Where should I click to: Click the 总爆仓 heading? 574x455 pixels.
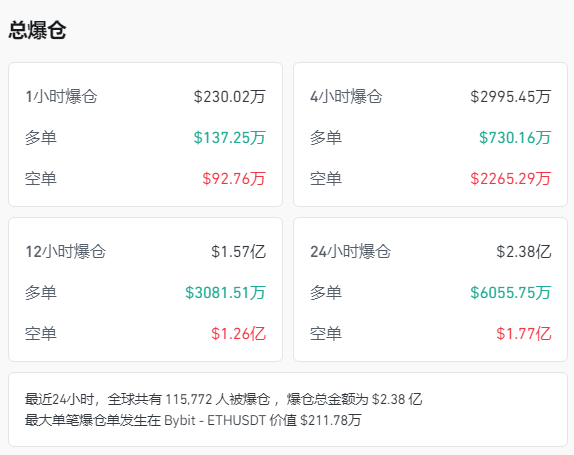37,30
